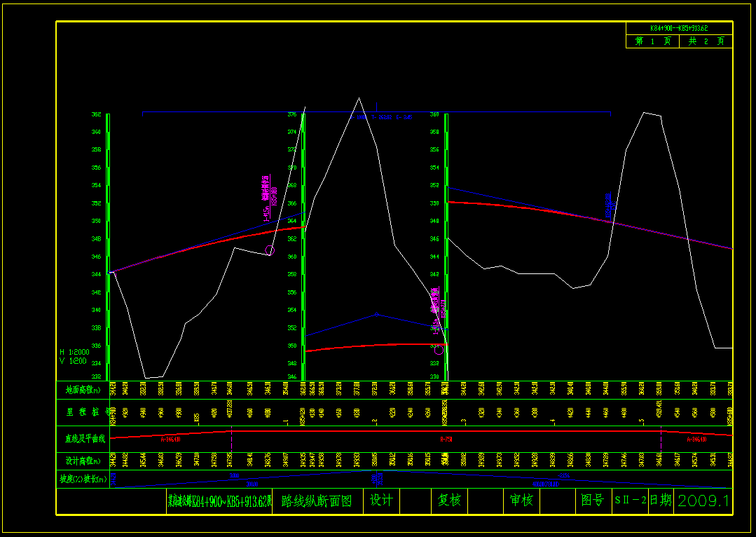This screenshot has height=537, width=756.
Task: Click the tallest white ground-line peak
Action: click(x=359, y=98)
